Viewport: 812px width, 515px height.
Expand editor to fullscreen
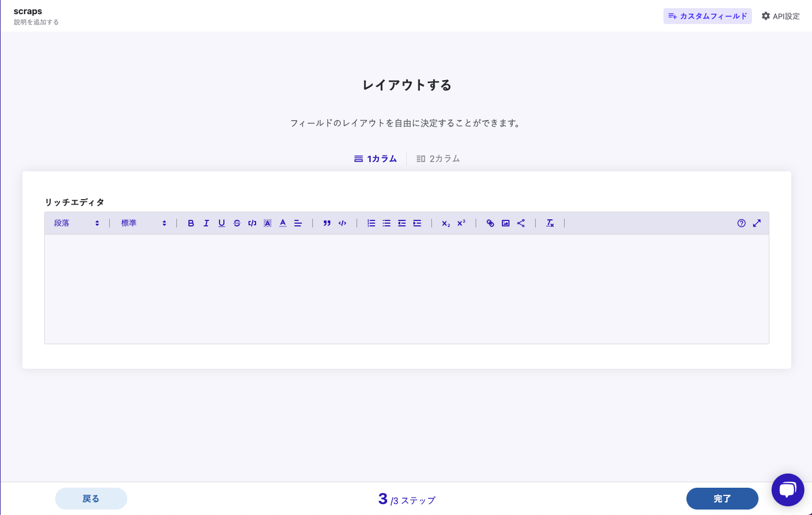point(757,223)
